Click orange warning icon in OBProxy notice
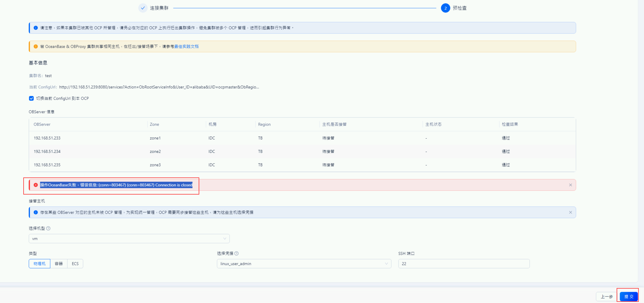This screenshot has width=644, height=303. (x=36, y=46)
